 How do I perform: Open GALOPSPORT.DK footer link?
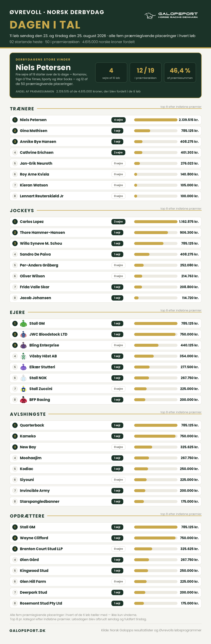click(x=27, y=631)
